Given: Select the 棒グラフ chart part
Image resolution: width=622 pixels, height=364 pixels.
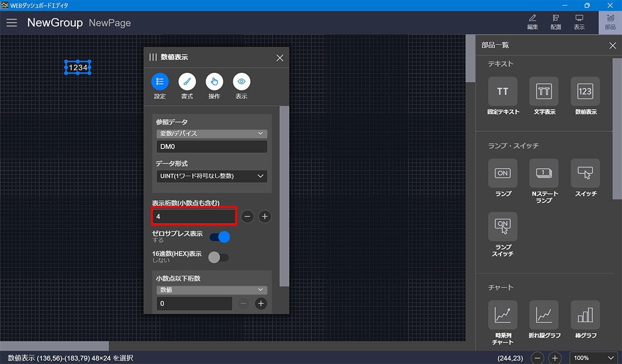Looking at the screenshot, I should click(585, 315).
